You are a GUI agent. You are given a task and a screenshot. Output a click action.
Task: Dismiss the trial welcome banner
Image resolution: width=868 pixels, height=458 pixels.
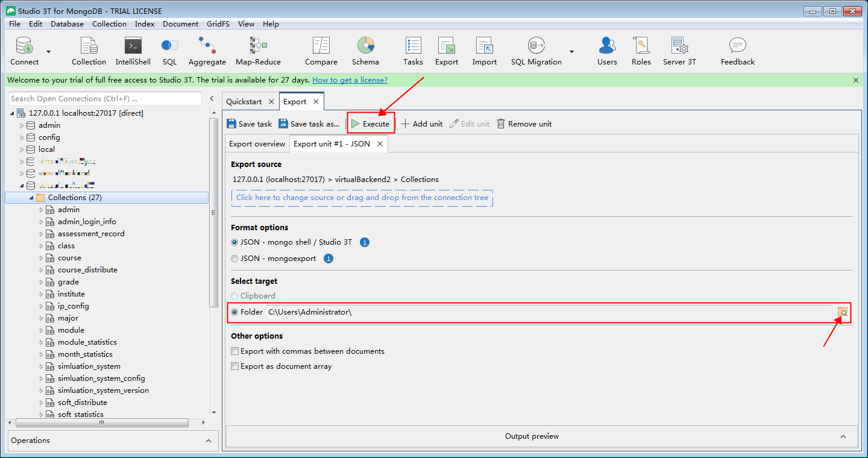tap(856, 80)
